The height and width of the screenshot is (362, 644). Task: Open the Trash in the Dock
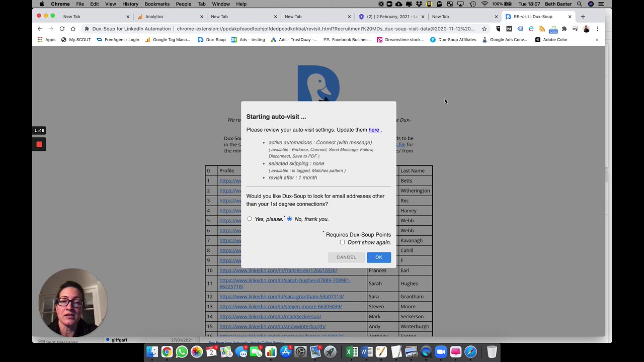492,352
